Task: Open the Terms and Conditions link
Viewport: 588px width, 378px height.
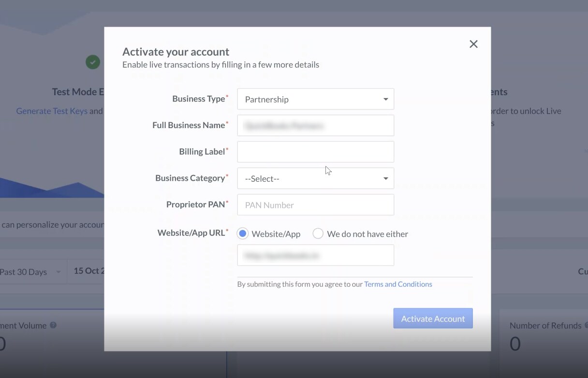Action: tap(398, 284)
